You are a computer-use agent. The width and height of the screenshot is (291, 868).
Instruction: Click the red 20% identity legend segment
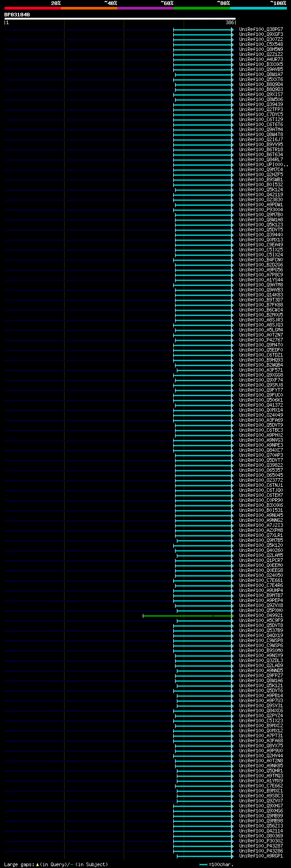[x=33, y=8]
